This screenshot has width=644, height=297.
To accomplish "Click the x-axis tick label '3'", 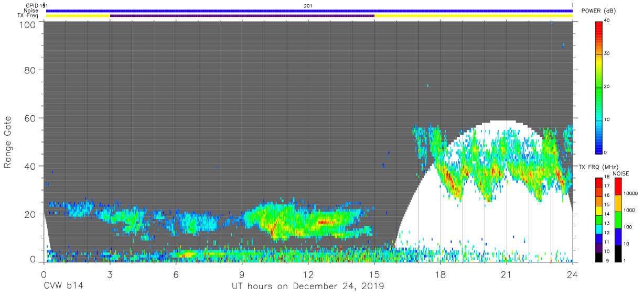I will click(x=110, y=274).
